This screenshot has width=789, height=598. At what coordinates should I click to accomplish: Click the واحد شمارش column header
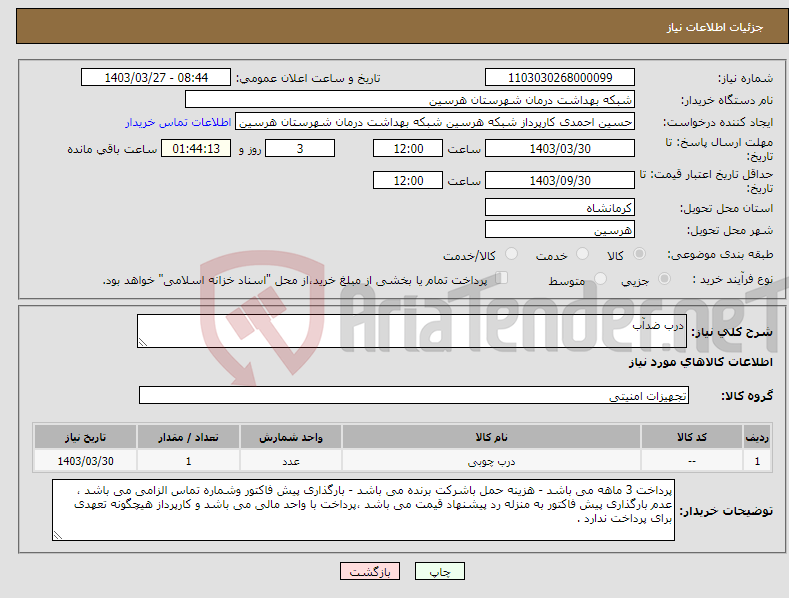point(291,437)
